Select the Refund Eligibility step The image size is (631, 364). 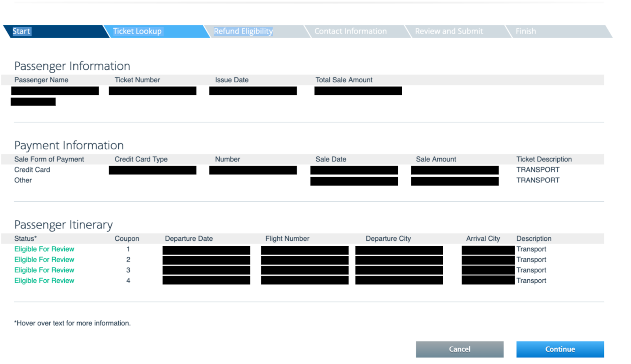tap(243, 32)
